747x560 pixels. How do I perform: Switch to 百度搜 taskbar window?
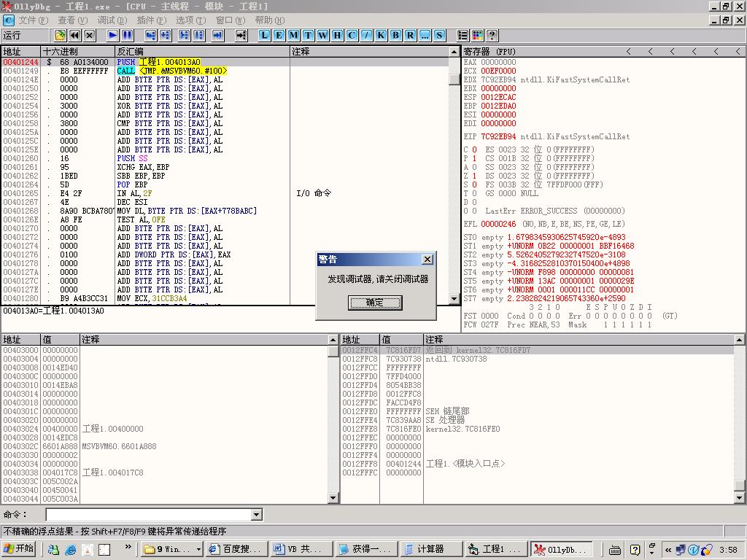coord(237,549)
